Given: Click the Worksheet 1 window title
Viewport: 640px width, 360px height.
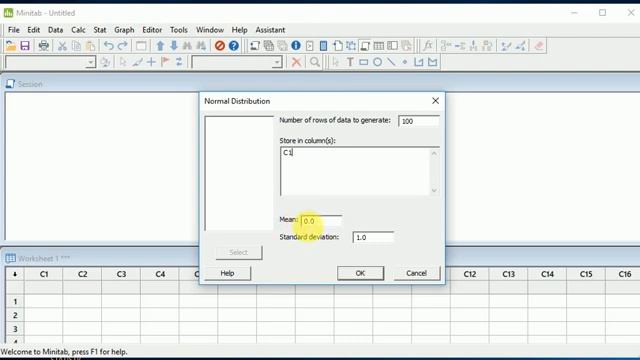Looking at the screenshot, I should click(x=44, y=259).
